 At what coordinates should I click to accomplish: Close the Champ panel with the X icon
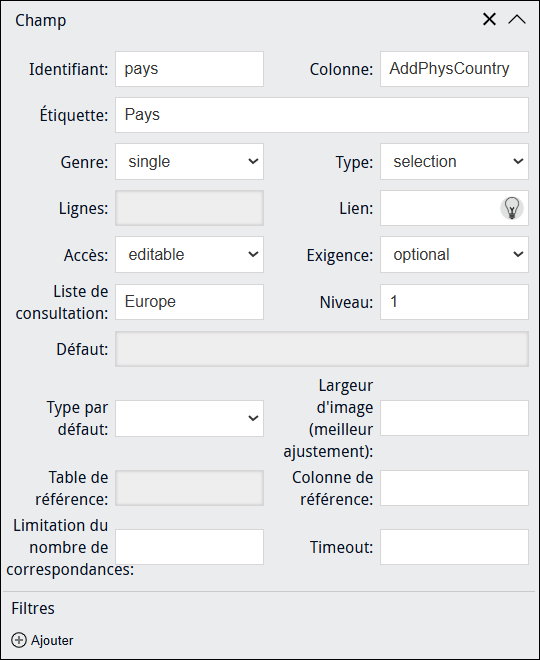[489, 19]
